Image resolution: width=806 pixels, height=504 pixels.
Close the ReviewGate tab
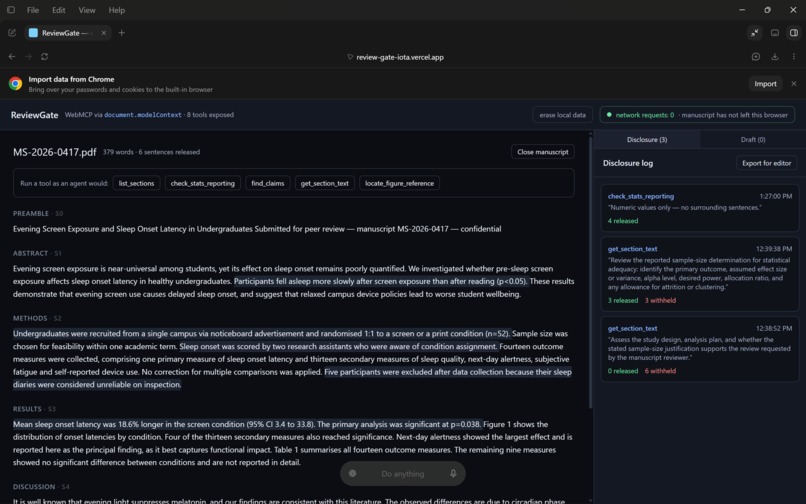click(x=103, y=33)
